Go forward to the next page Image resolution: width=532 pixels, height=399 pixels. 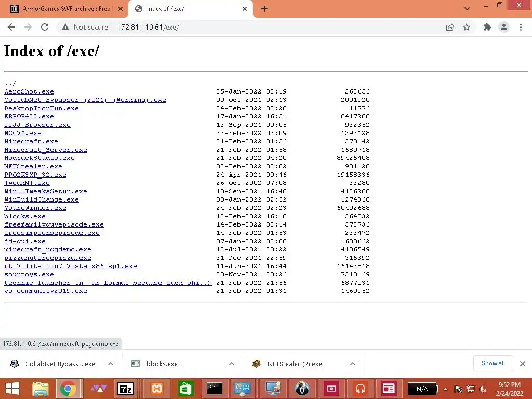(28, 27)
